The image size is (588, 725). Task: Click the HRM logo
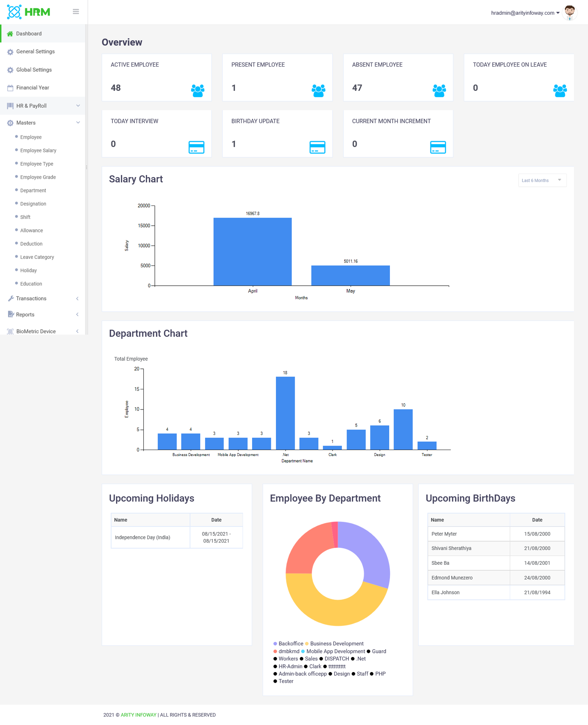[29, 12]
